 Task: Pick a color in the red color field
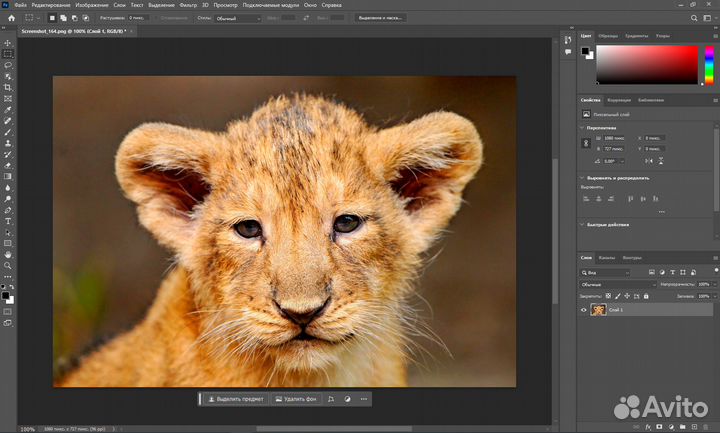pos(647,65)
